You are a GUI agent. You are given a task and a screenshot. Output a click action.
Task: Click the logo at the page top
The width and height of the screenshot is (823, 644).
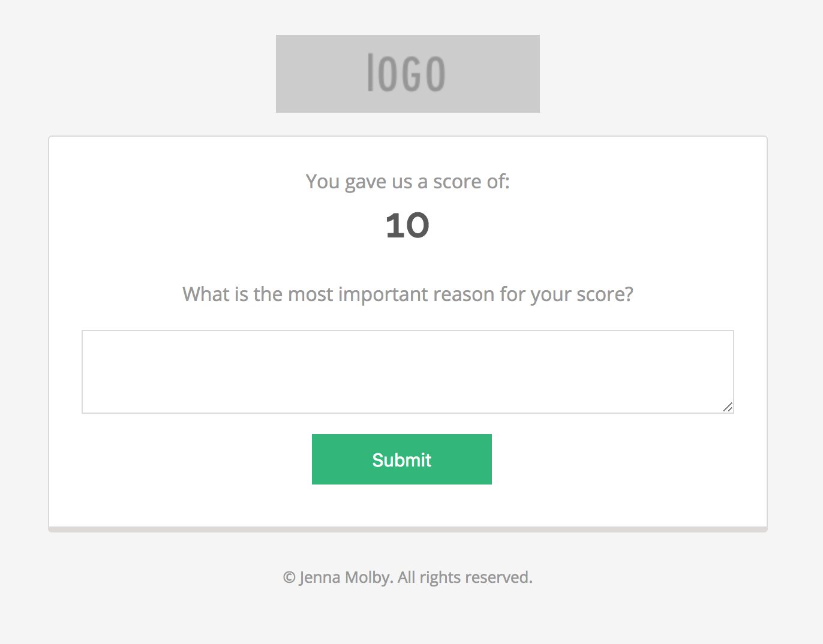point(407,74)
